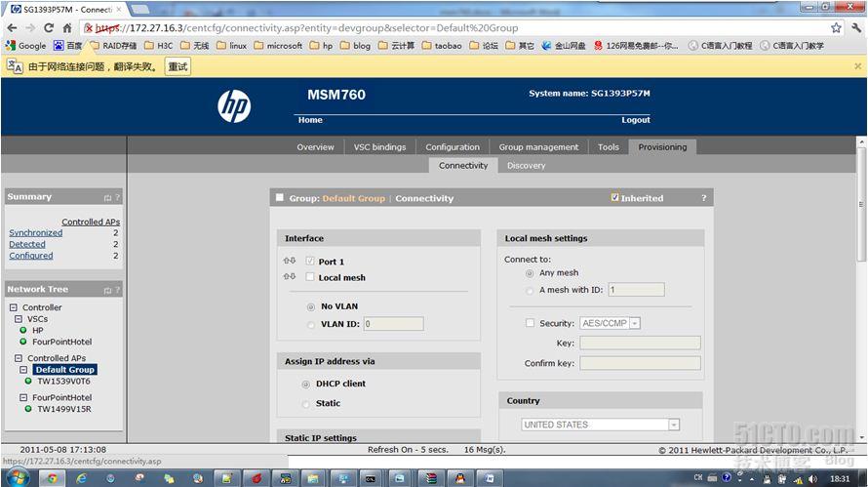Select A mesh with ID radio
The width and height of the screenshot is (868, 487).
(x=530, y=290)
